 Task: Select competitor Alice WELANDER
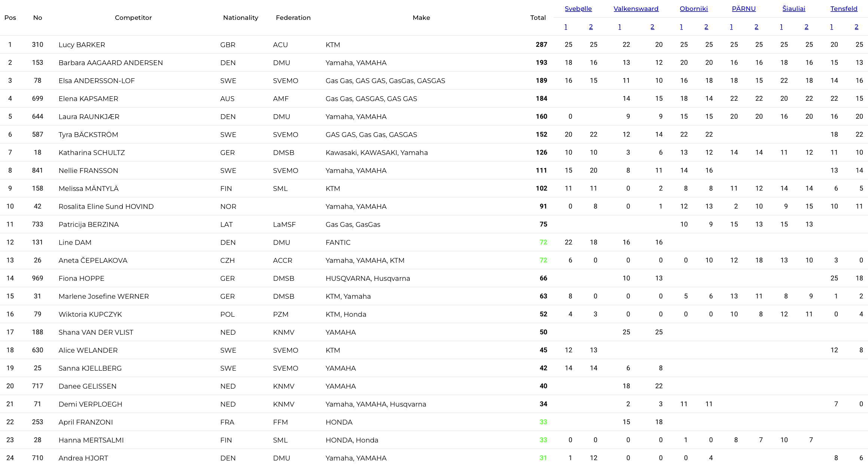pyautogui.click(x=88, y=350)
